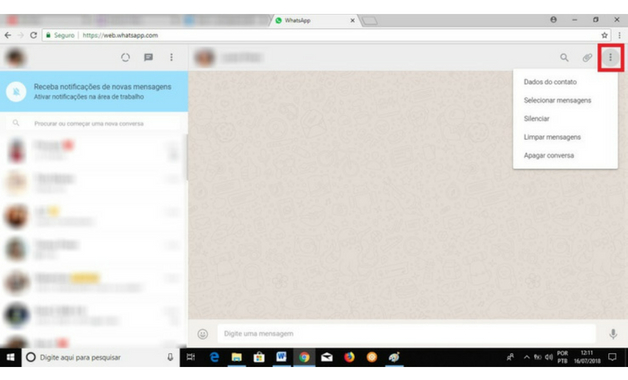The height and width of the screenshot is (380, 628).
Task: Bookmark page with the star icon
Action: pos(604,35)
